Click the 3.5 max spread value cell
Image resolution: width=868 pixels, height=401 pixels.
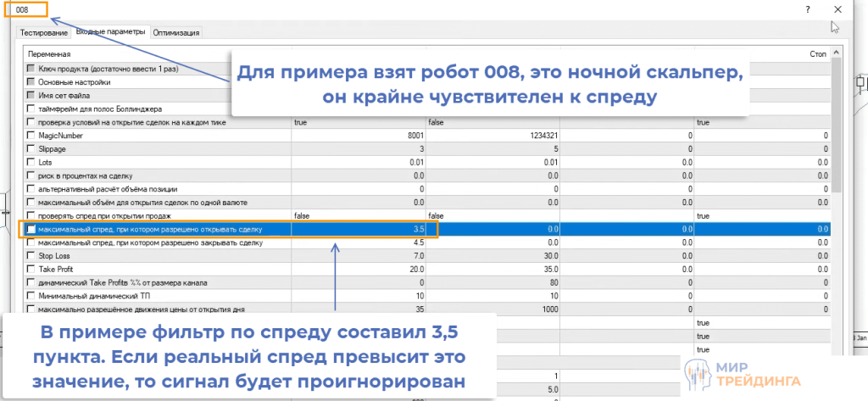coord(364,229)
